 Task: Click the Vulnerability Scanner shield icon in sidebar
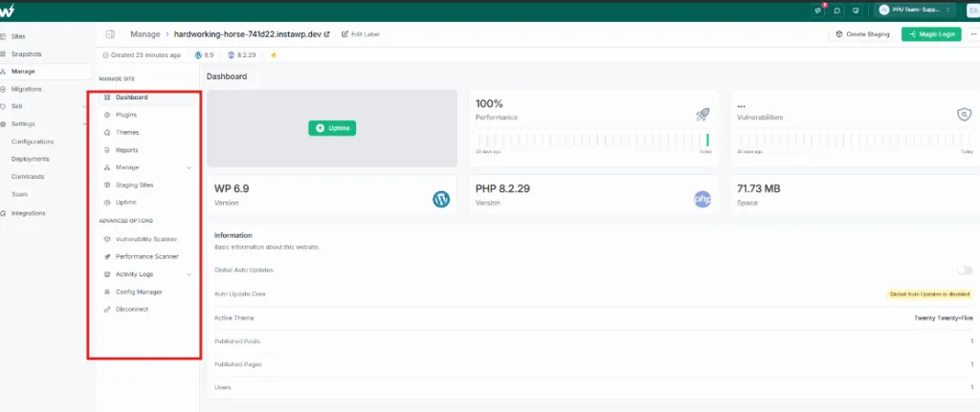[107, 239]
